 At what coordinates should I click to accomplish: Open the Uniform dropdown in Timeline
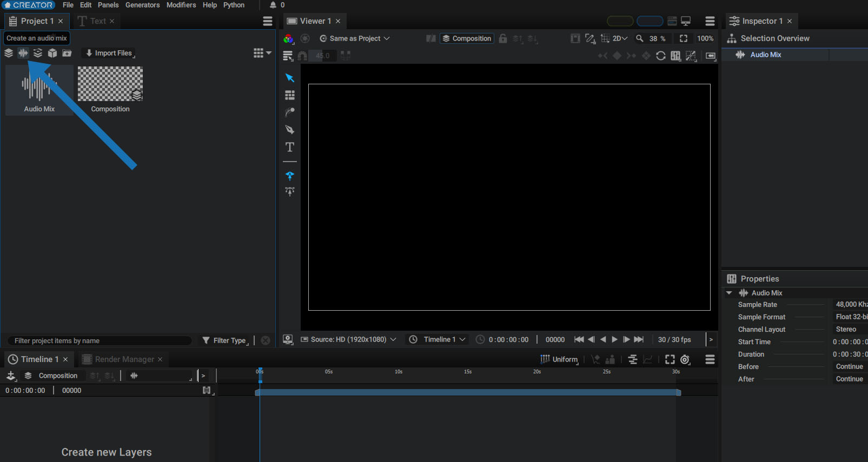coord(559,359)
